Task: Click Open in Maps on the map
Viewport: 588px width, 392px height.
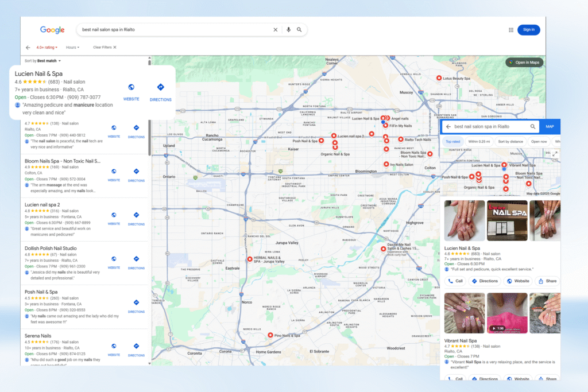Action: pyautogui.click(x=524, y=63)
